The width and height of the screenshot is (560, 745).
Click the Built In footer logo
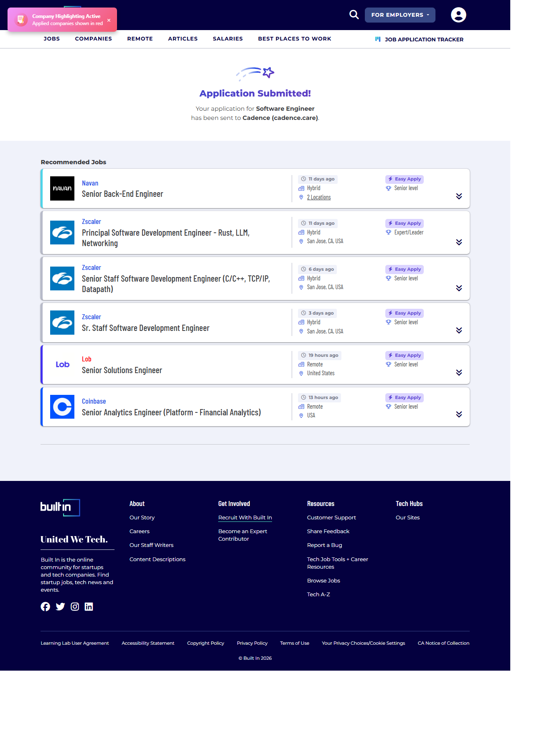[60, 507]
